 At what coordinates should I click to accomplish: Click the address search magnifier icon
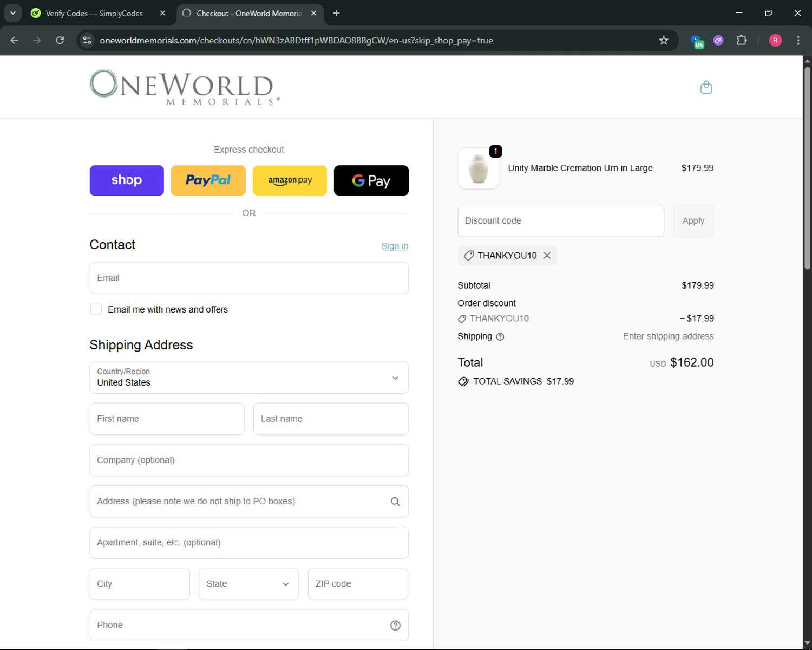click(x=395, y=502)
